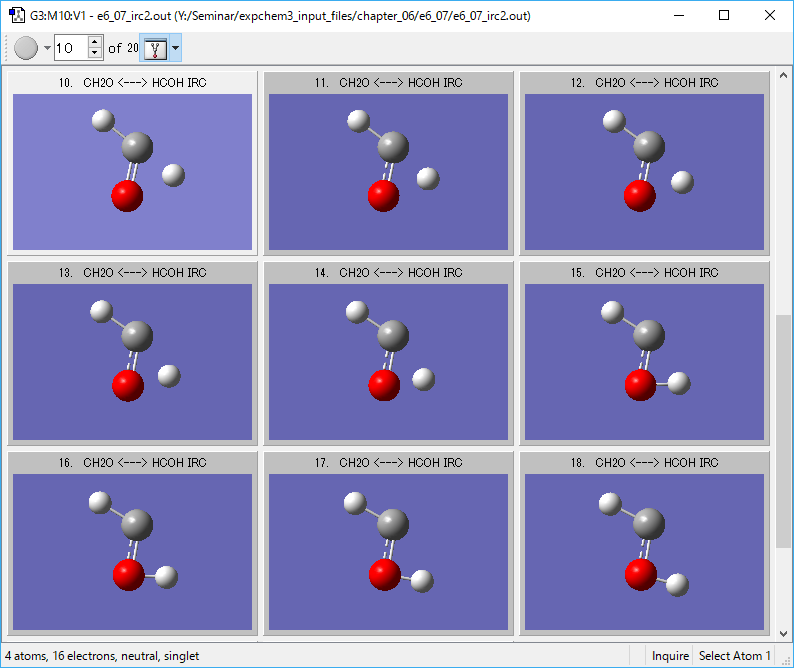Click the red oxygen atom in frame 10
The height and width of the screenshot is (668, 794).
[x=127, y=195]
